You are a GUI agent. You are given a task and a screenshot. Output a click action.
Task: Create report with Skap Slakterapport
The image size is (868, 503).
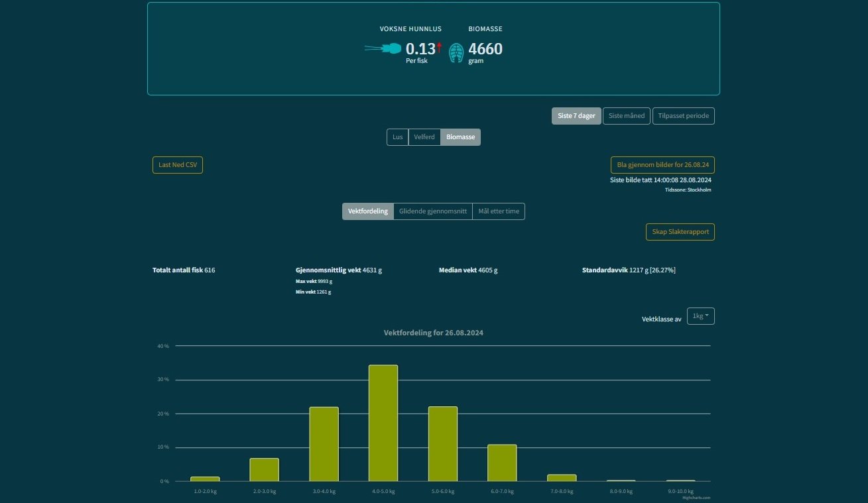click(x=680, y=232)
